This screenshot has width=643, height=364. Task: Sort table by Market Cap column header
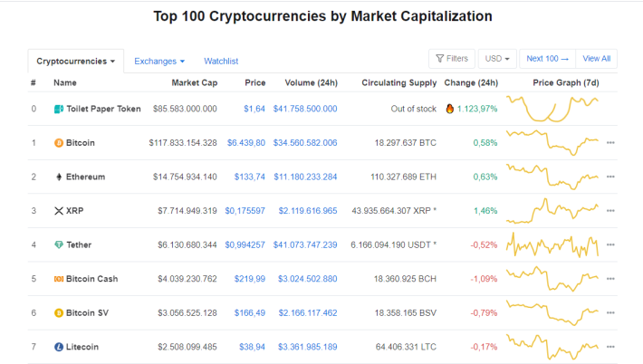[195, 82]
